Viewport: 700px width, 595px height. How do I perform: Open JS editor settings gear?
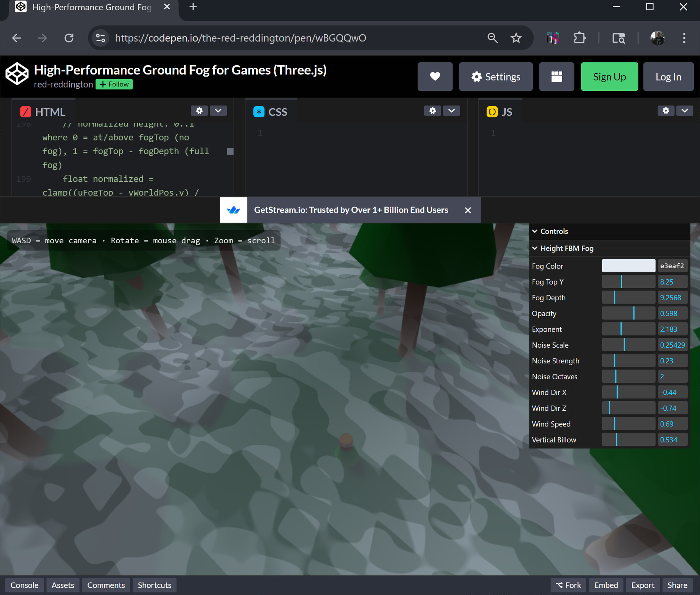coord(666,111)
